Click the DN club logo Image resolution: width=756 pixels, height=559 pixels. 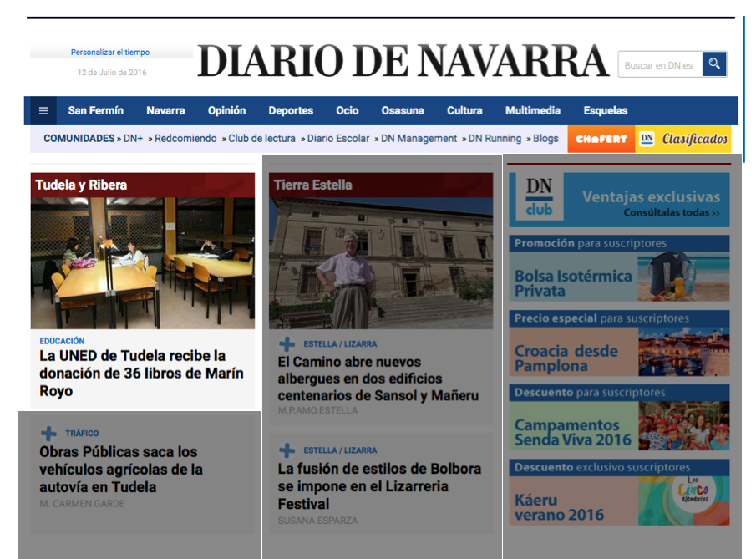539,197
